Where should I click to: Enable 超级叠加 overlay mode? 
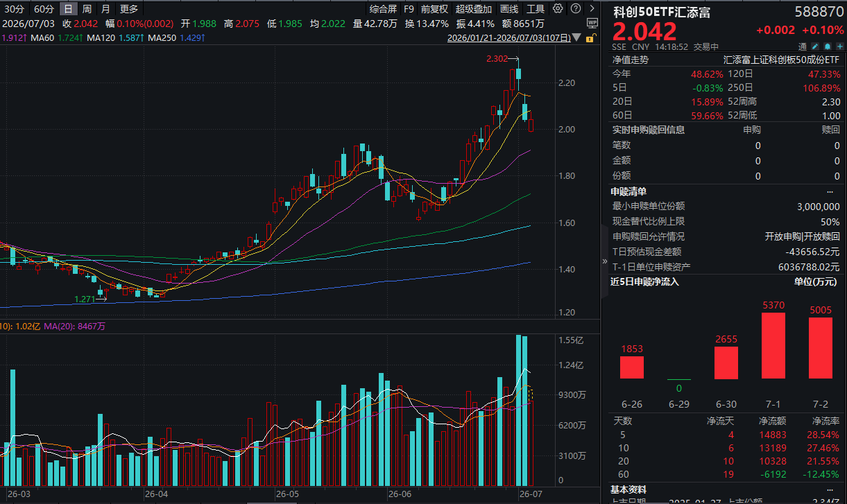coord(474,9)
